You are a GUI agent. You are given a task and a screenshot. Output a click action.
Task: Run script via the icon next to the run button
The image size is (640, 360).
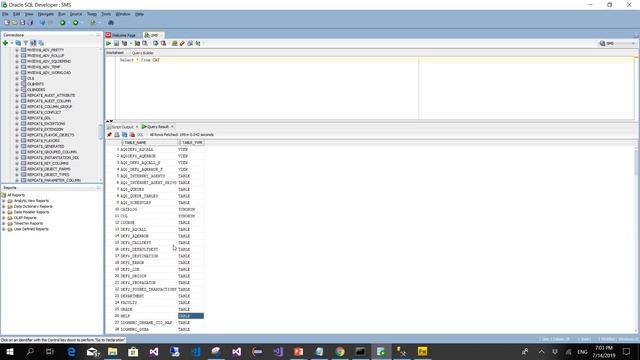[x=116, y=43]
